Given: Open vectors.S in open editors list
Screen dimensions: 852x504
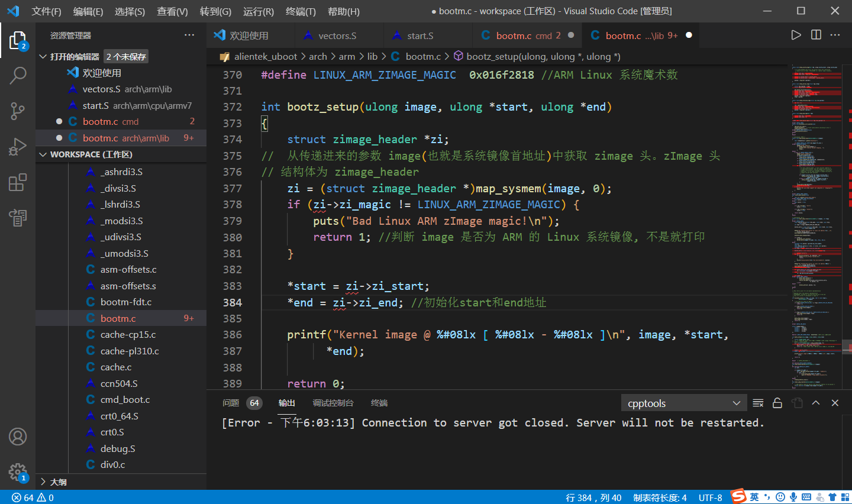Looking at the screenshot, I should (121, 89).
